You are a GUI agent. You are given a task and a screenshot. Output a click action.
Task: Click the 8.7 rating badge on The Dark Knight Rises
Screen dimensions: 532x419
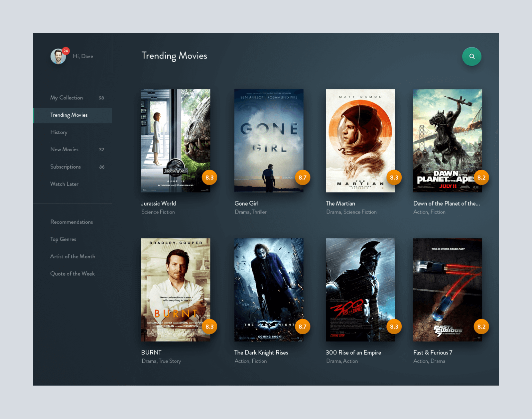click(302, 327)
